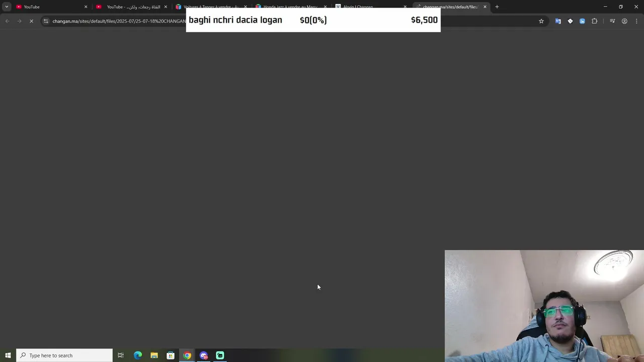Click the webcam overlay video

tap(544, 306)
